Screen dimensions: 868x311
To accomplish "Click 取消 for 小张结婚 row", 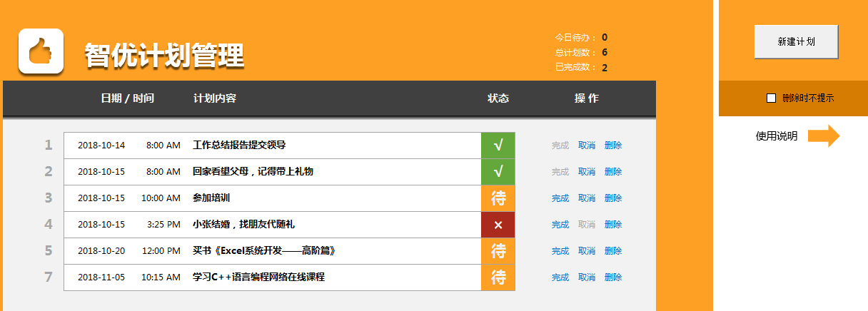I will coord(587,225).
